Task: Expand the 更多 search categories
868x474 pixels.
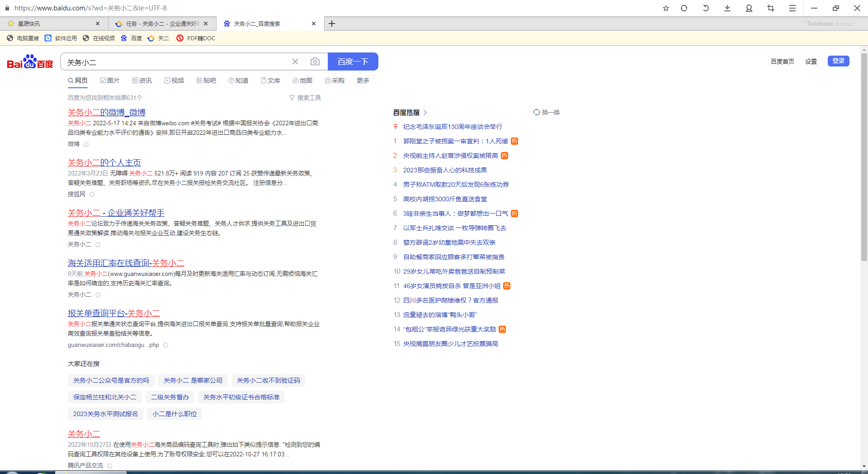Action: [363, 81]
